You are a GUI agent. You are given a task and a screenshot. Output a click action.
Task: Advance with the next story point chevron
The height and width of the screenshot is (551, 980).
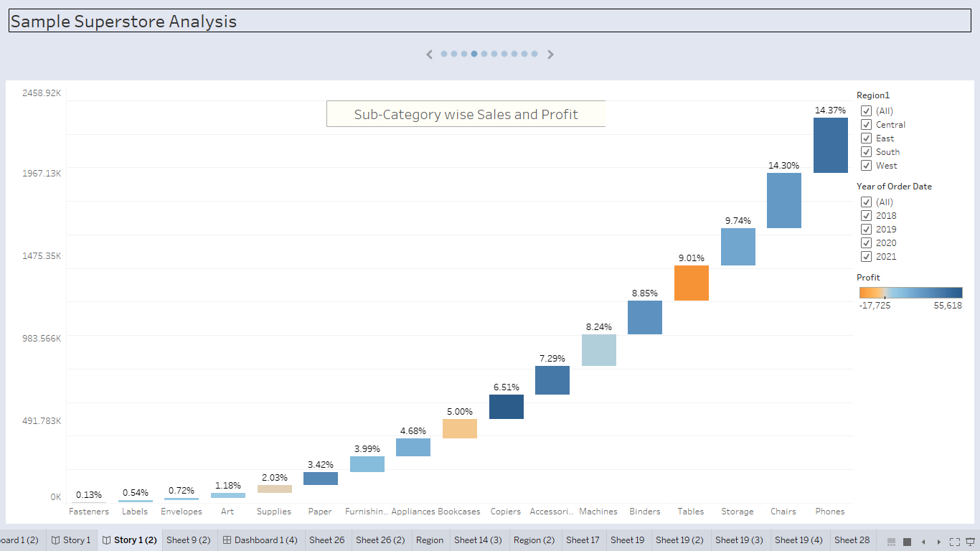tap(550, 54)
